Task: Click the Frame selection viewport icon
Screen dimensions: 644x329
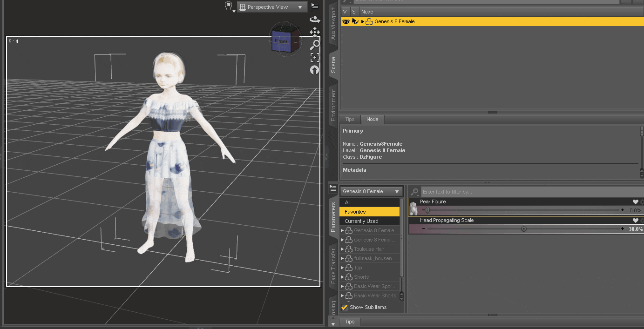Action: [x=315, y=57]
